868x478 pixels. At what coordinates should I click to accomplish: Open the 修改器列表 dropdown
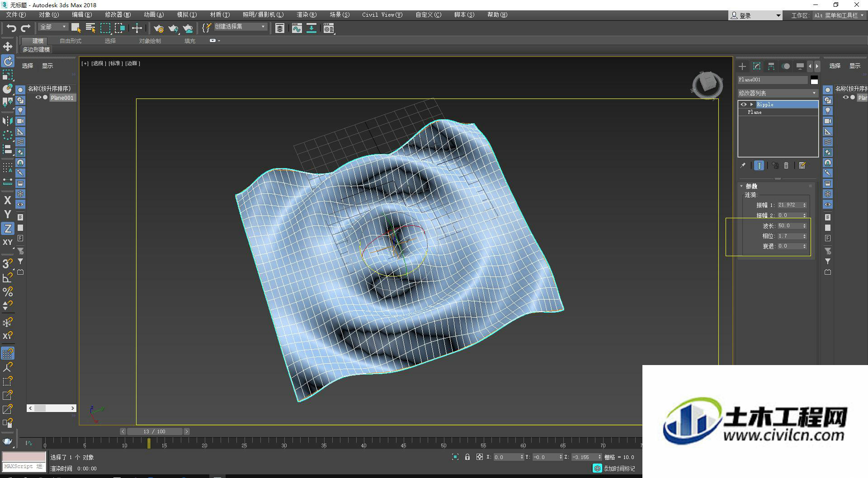tap(778, 93)
